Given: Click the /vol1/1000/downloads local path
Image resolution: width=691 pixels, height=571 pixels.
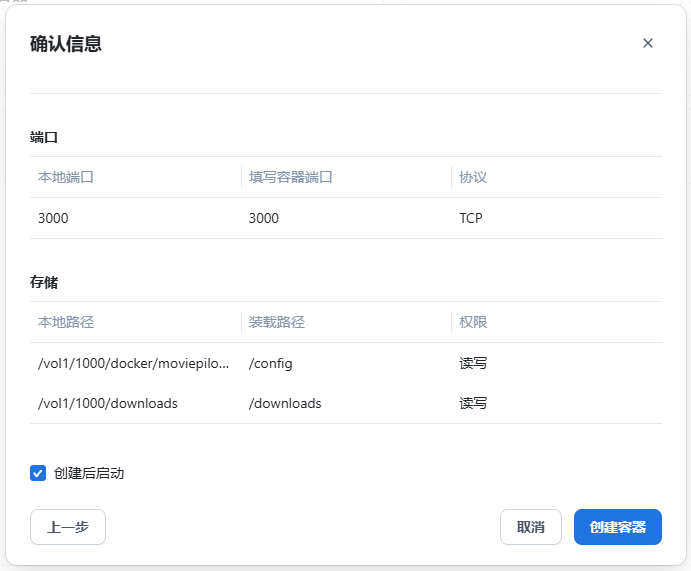Looking at the screenshot, I should (x=108, y=403).
